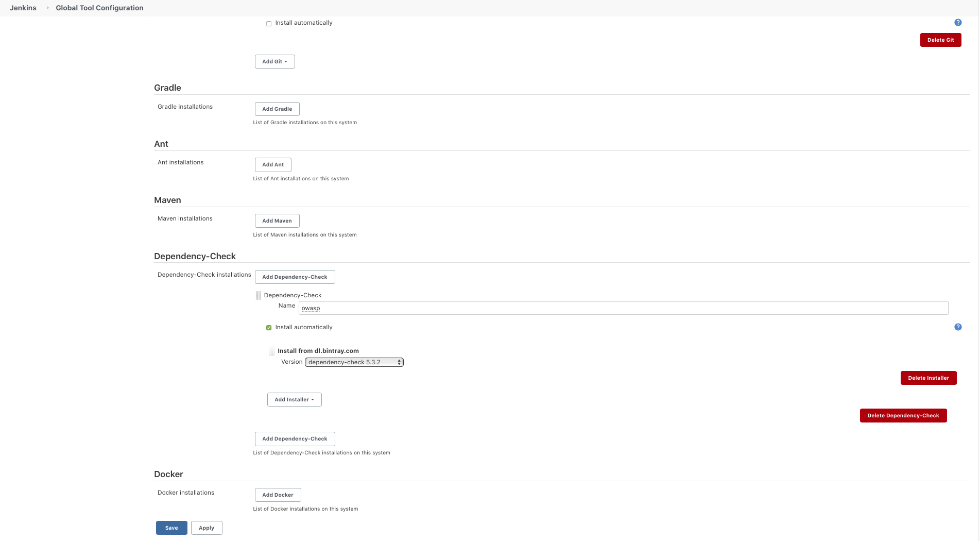The image size is (980, 541).
Task: Click the Delete Git button
Action: [x=940, y=40]
